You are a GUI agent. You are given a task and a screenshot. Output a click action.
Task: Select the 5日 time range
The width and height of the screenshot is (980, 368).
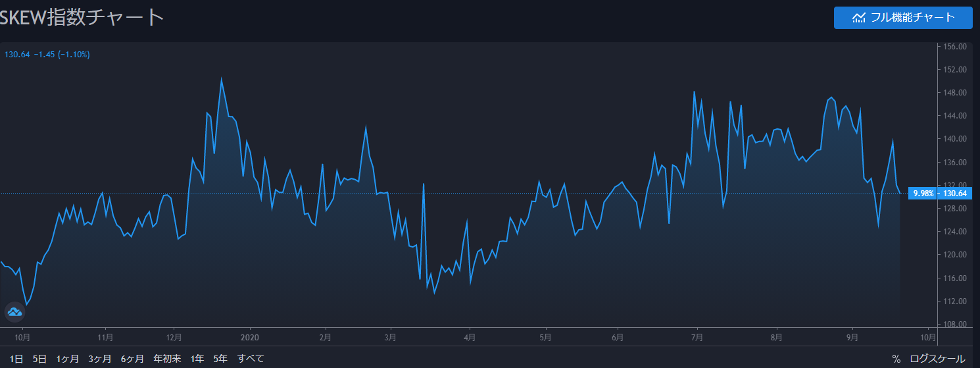[x=39, y=359]
